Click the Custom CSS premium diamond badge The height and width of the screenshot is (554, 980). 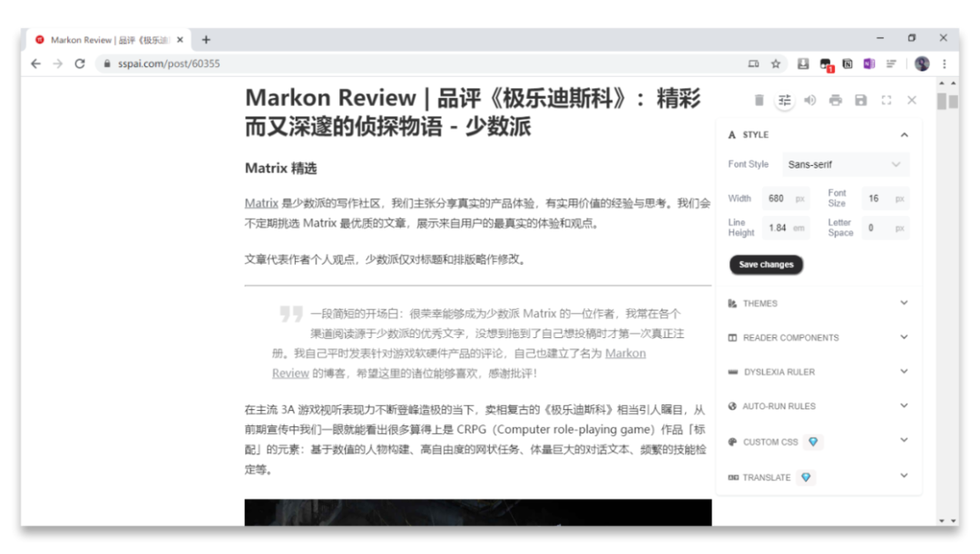tap(813, 442)
